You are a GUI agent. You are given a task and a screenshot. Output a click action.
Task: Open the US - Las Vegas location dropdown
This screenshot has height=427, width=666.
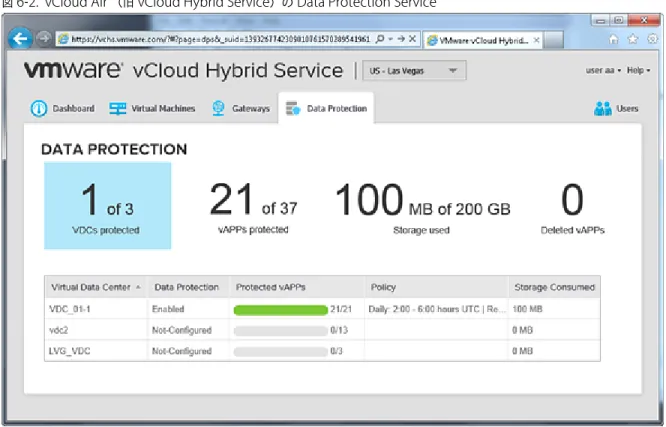pos(414,71)
